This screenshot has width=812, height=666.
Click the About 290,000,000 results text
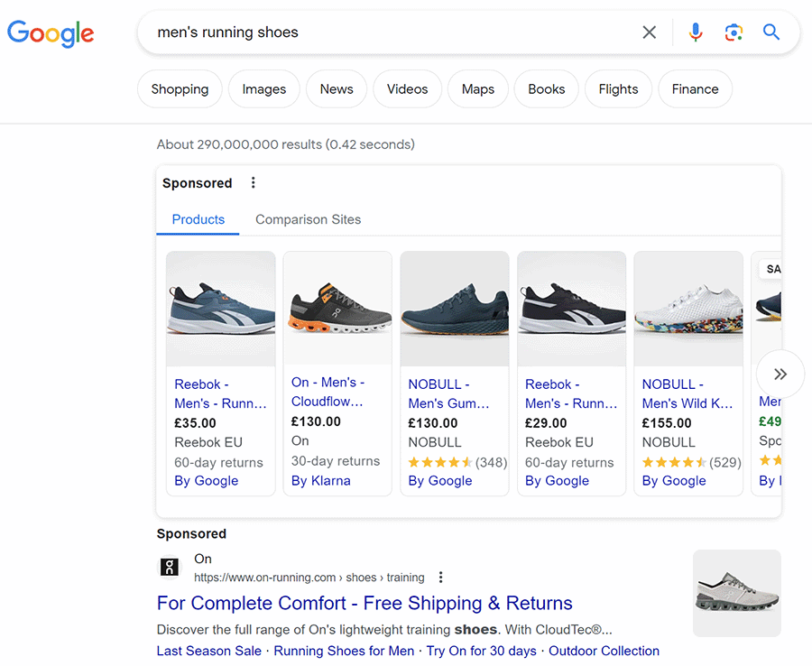click(x=286, y=144)
